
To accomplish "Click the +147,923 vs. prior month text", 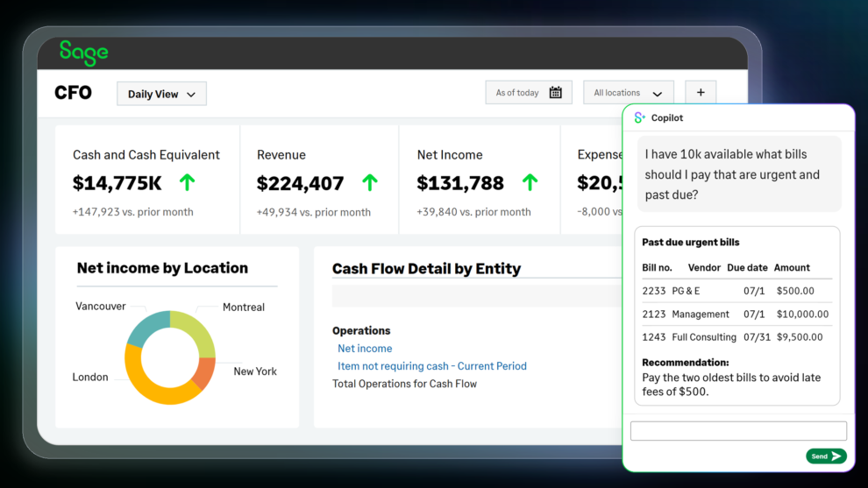I will 133,212.
